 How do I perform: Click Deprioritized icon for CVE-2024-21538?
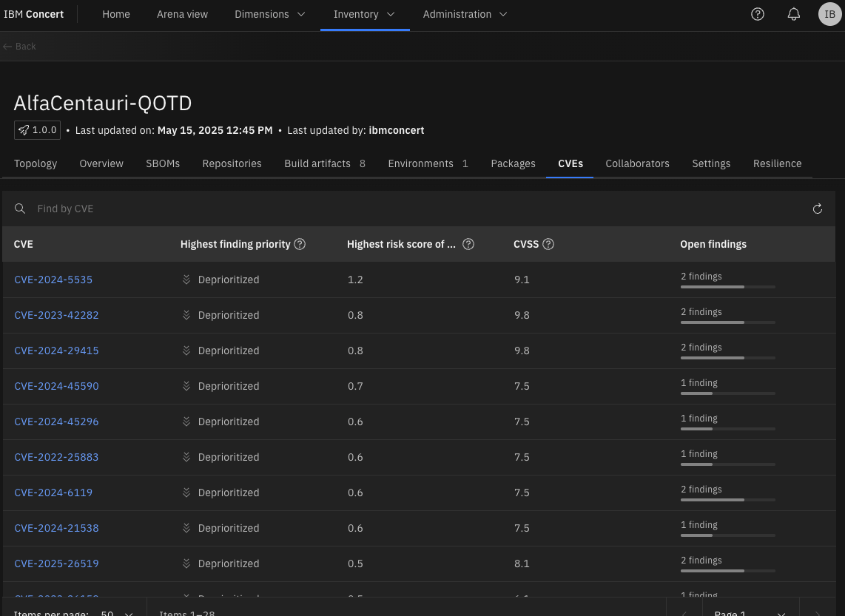[x=186, y=528]
